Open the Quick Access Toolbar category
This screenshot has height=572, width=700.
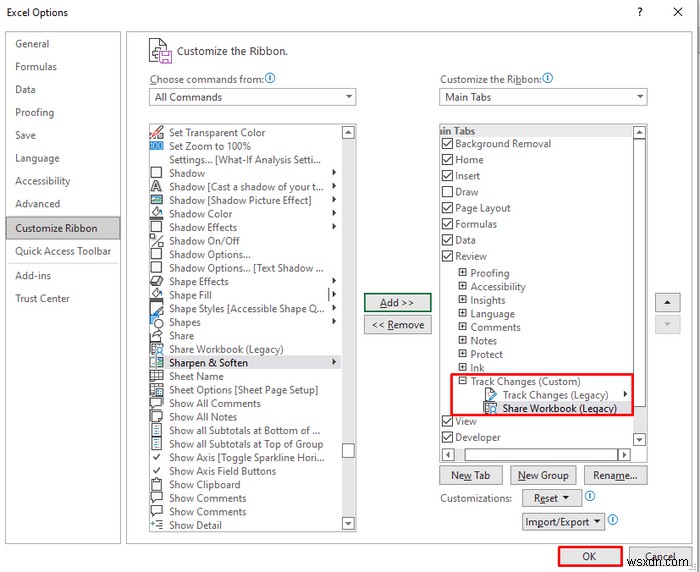(x=63, y=251)
